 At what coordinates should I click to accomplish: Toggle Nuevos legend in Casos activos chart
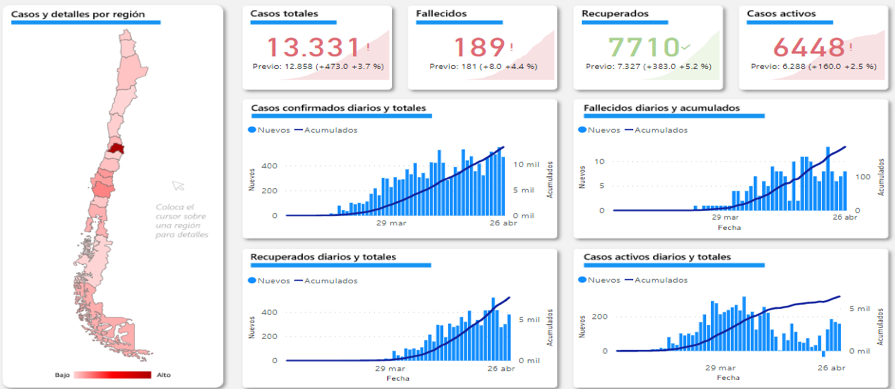(x=599, y=280)
